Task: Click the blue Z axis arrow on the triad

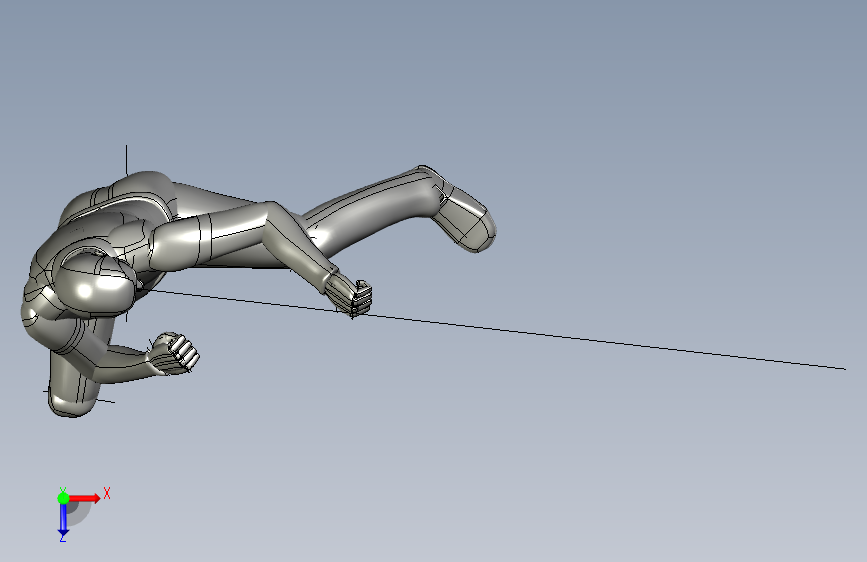Action: coord(63,520)
